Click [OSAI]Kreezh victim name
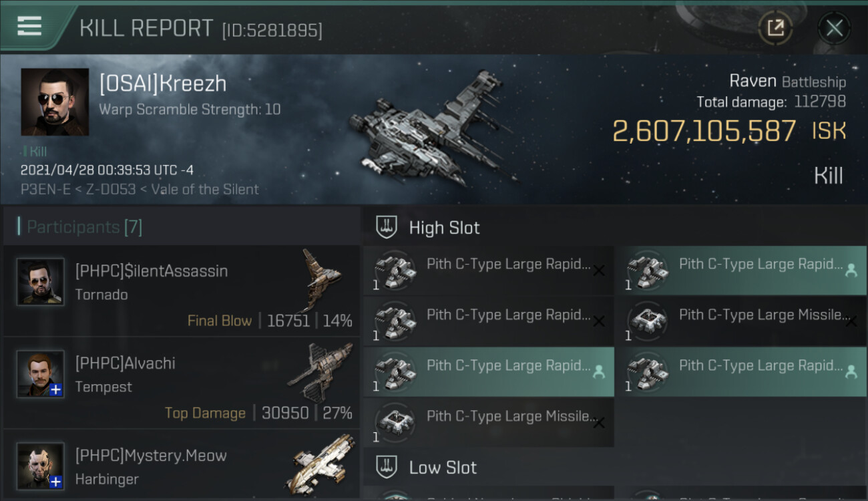The height and width of the screenshot is (501, 868). [163, 84]
